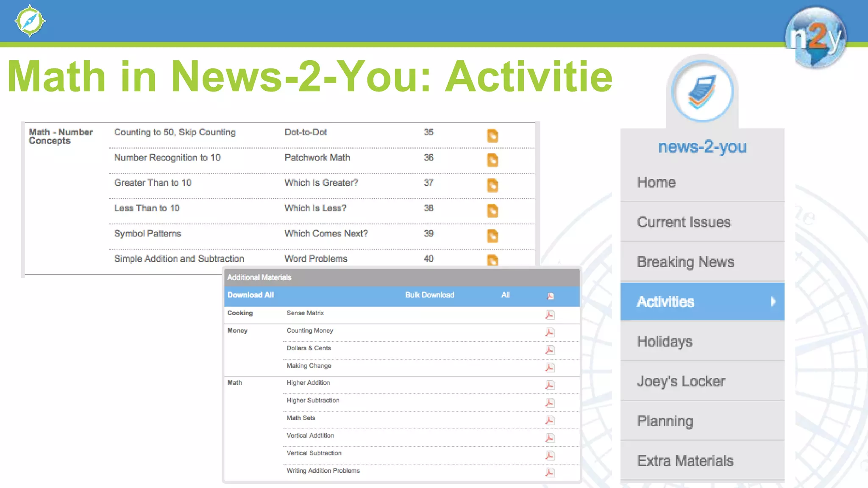Click the Bulk Download label

[429, 295]
